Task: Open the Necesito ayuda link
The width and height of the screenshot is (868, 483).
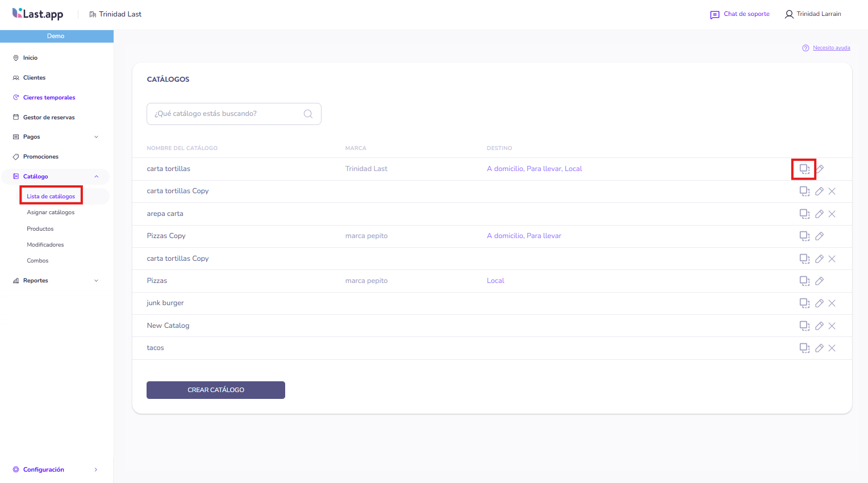Action: pos(831,48)
